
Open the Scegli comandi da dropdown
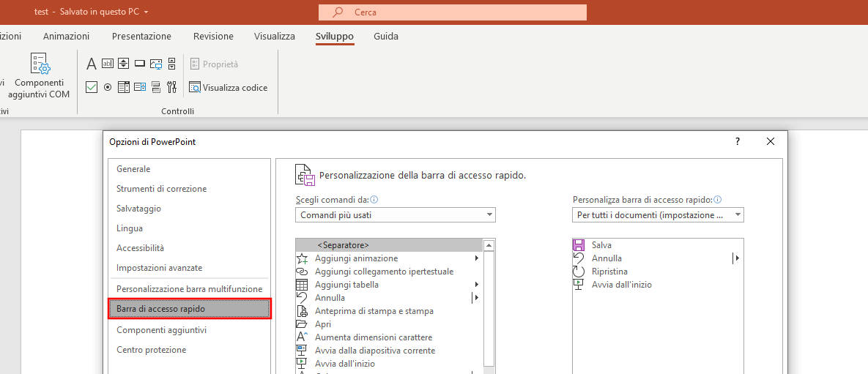coord(396,214)
